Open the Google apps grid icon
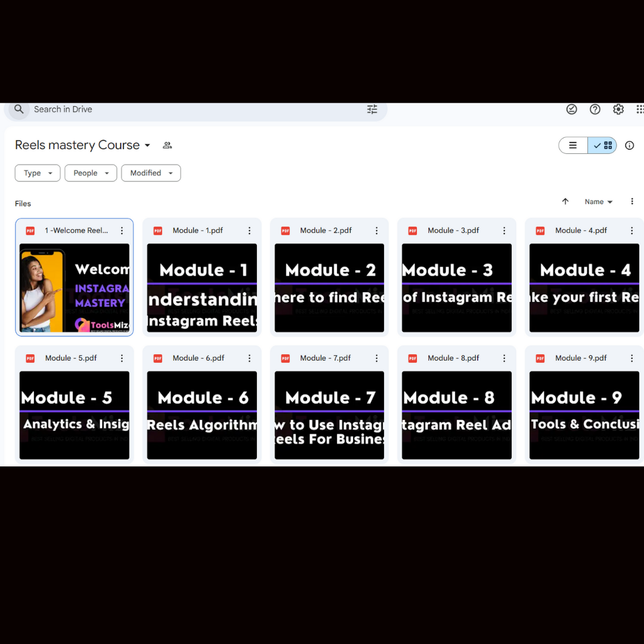The height and width of the screenshot is (644, 644). coord(640,109)
